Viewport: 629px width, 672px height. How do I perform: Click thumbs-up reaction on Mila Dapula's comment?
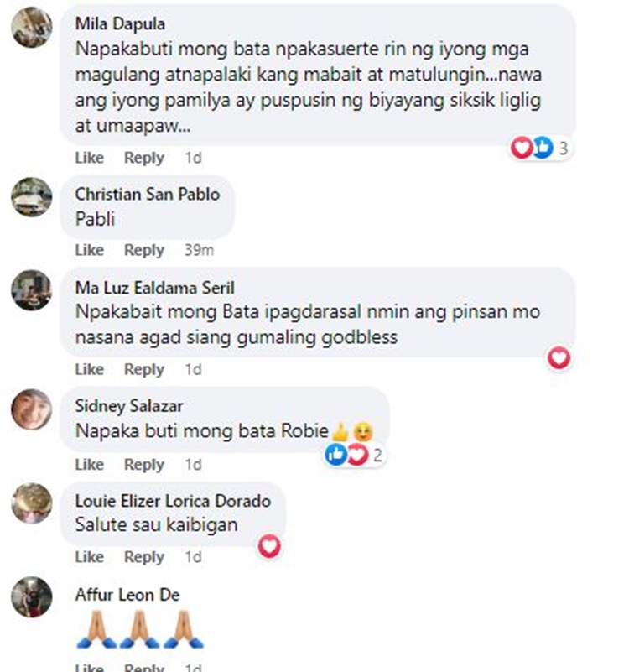point(543,148)
